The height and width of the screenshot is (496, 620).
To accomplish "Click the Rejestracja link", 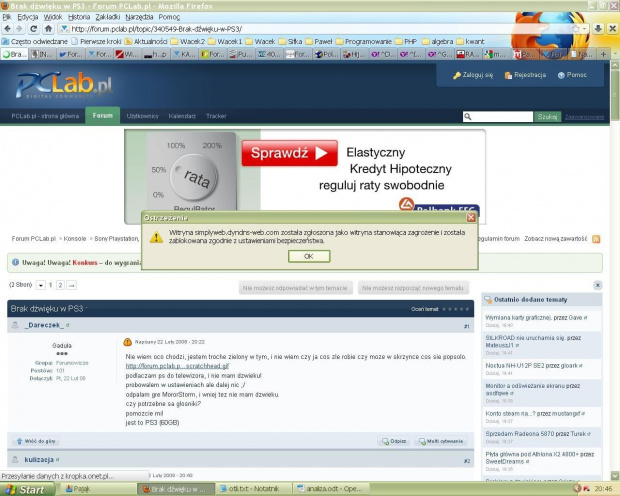I will (x=525, y=75).
